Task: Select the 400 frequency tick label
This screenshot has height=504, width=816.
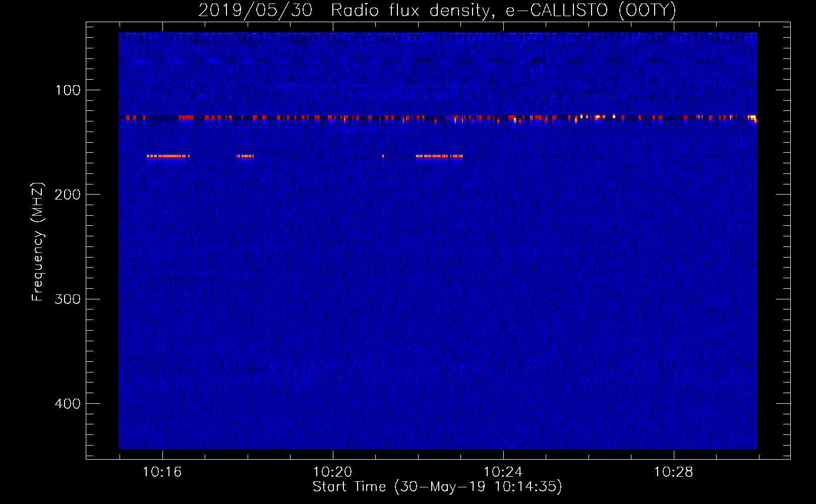Action: point(68,404)
